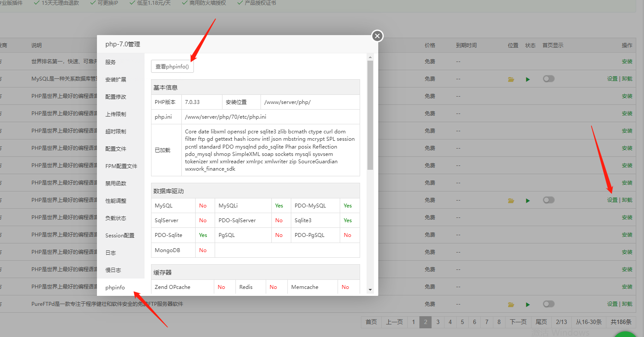
Task: Jump to page 7
Action: point(486,322)
